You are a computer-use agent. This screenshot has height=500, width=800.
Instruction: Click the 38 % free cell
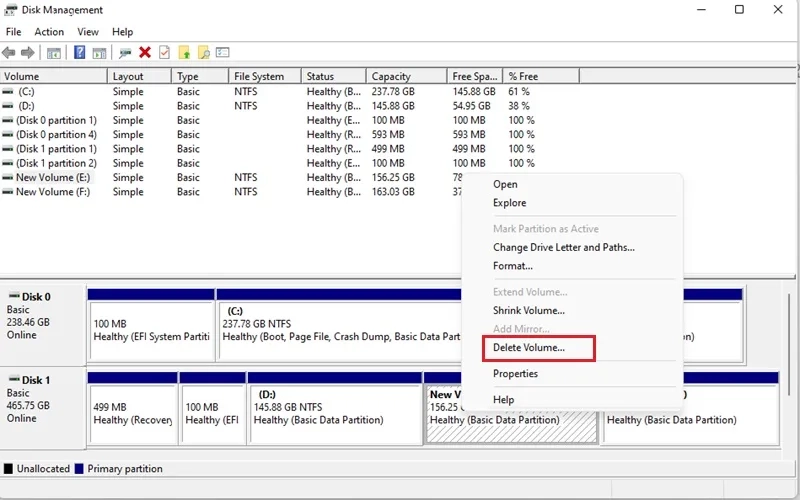pyautogui.click(x=519, y=106)
